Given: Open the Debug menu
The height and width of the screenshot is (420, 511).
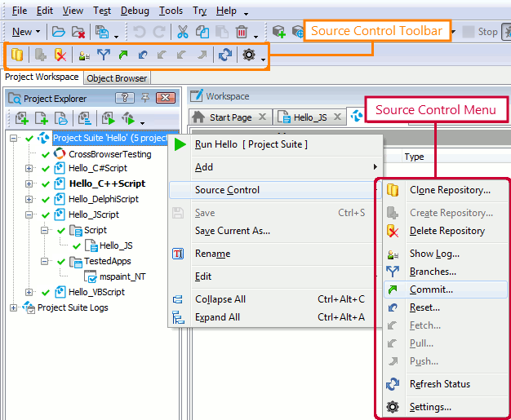Looking at the screenshot, I should coord(135,11).
